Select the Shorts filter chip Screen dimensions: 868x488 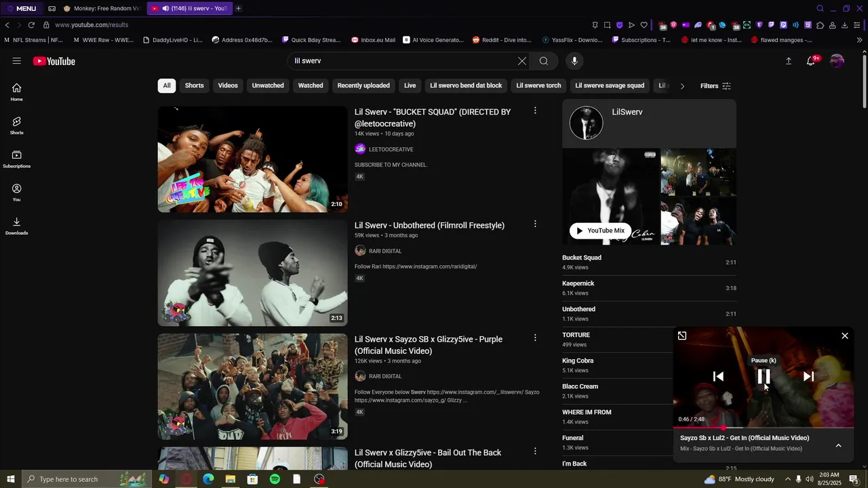coord(195,85)
